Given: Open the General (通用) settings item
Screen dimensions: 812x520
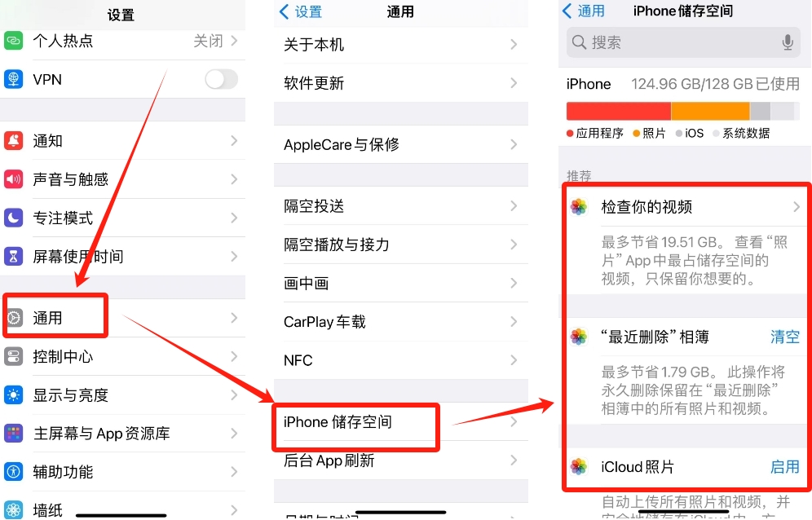Looking at the screenshot, I should point(123,318).
